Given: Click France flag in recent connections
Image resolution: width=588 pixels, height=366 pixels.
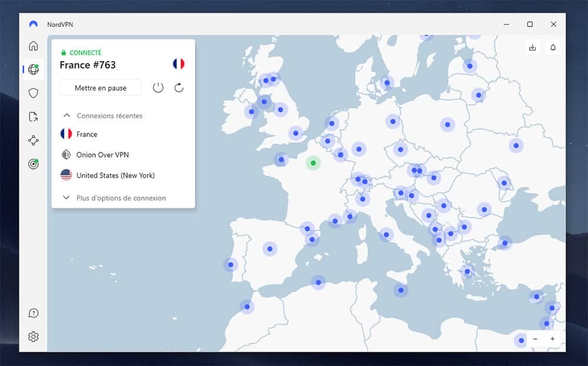Looking at the screenshot, I should (66, 134).
